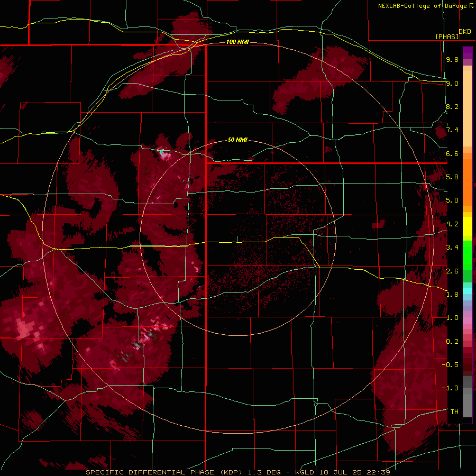Click the -0.5 scale value
The width and height of the screenshot is (476, 476).
pyautogui.click(x=450, y=365)
